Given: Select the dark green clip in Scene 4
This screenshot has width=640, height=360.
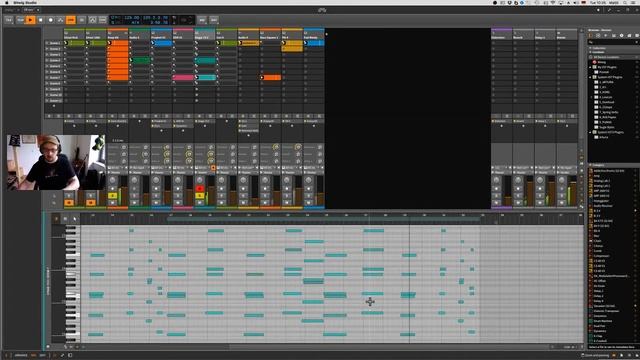Looking at the screenshot, I should 141,60.
